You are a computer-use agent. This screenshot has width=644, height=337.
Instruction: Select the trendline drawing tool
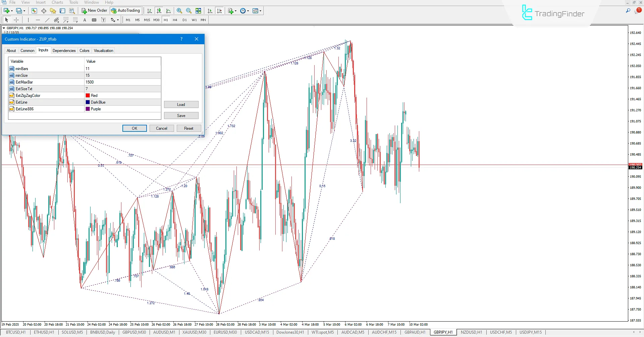click(47, 20)
